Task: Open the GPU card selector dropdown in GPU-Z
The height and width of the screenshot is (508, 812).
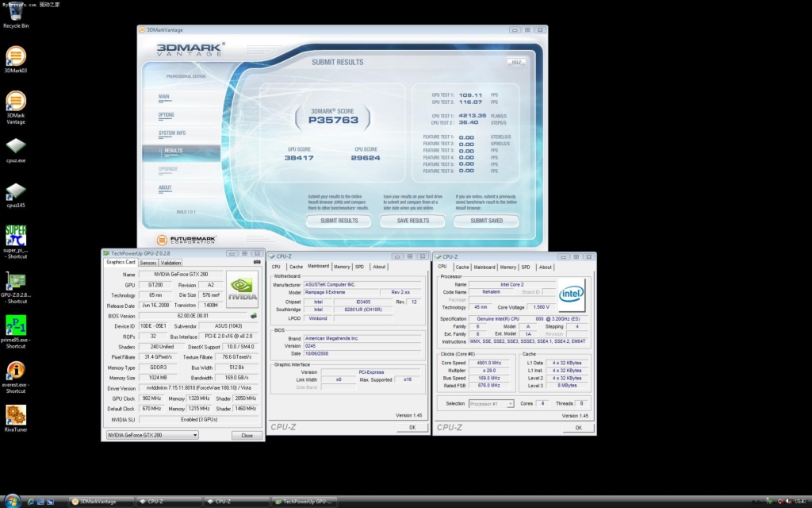Action: pos(152,435)
